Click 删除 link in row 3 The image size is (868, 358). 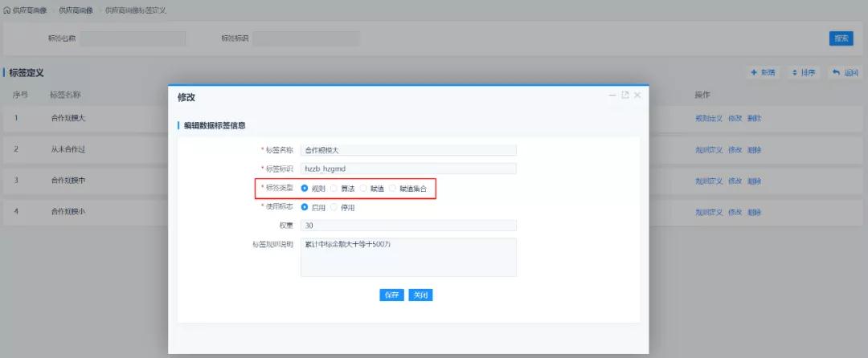[754, 181]
